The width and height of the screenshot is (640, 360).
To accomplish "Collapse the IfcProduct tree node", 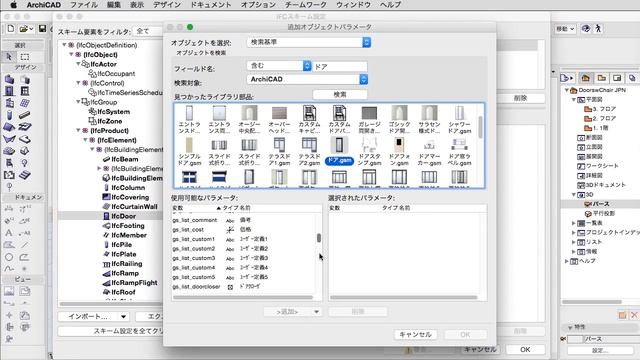I will coord(78,130).
